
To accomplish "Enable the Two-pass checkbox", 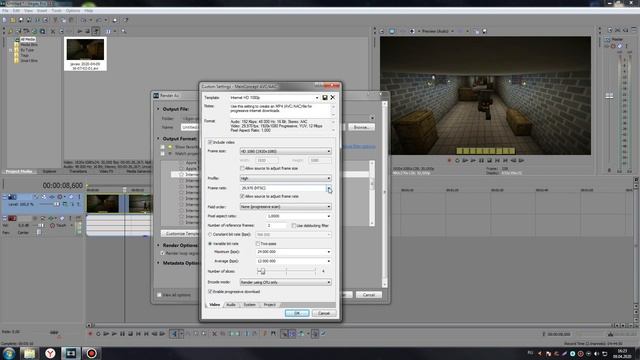I will (x=258, y=244).
